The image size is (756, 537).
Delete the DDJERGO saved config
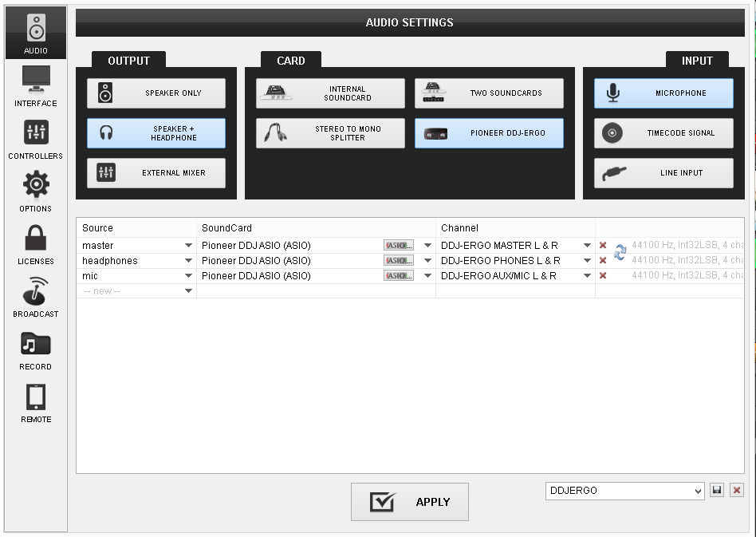point(737,490)
